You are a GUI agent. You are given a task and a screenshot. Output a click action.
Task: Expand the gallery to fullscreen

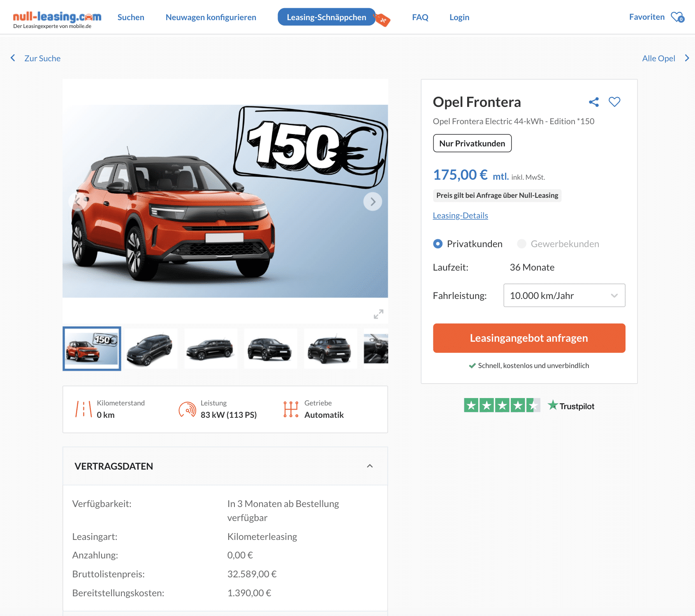click(378, 314)
